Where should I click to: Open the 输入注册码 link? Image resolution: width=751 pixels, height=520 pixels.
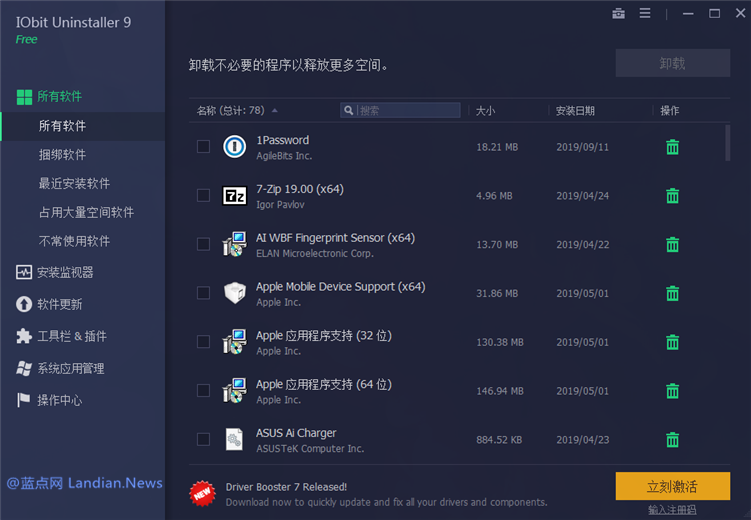(x=672, y=510)
